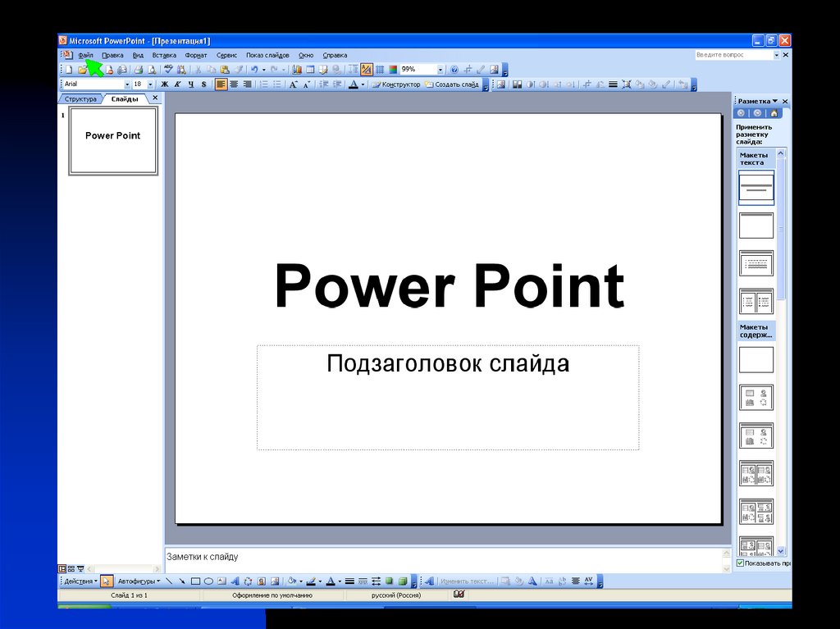The image size is (840, 629).
Task: Open the Показ слайдов menu
Action: tap(267, 55)
